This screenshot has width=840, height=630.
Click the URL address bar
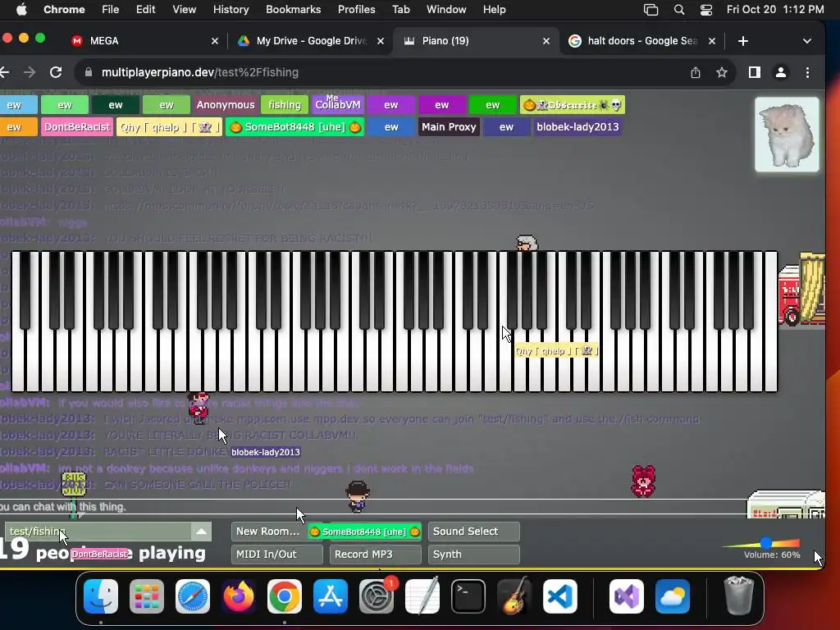[x=381, y=72]
